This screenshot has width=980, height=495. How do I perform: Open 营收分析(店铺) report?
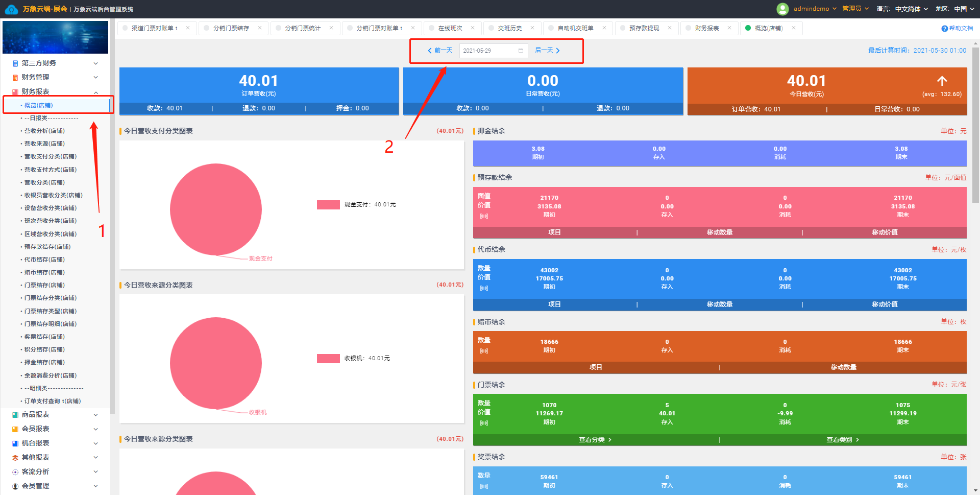[44, 131]
